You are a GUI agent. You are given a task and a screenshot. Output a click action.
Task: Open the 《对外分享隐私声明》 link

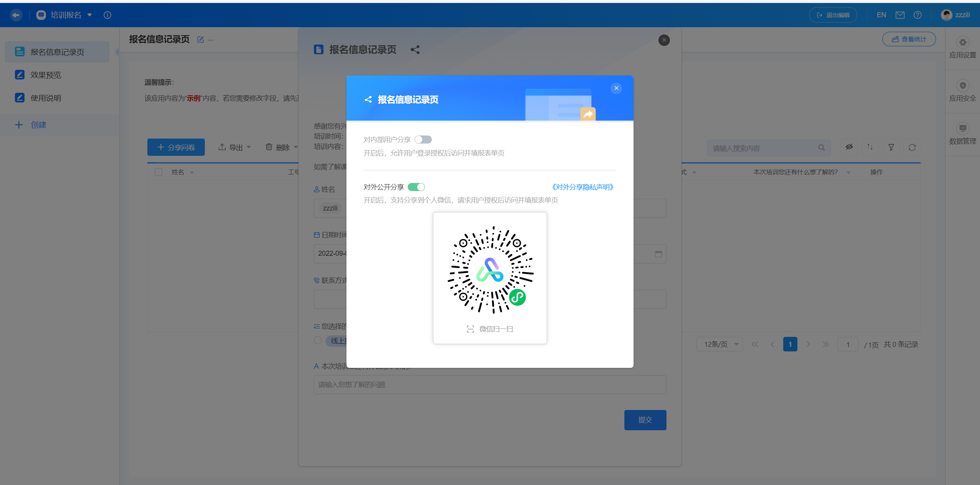pos(582,187)
